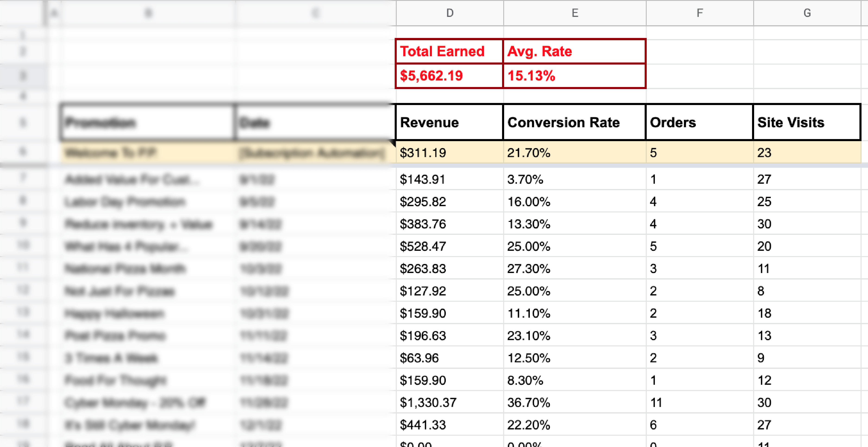Select column D header
This screenshot has width=868, height=447.
[x=450, y=13]
